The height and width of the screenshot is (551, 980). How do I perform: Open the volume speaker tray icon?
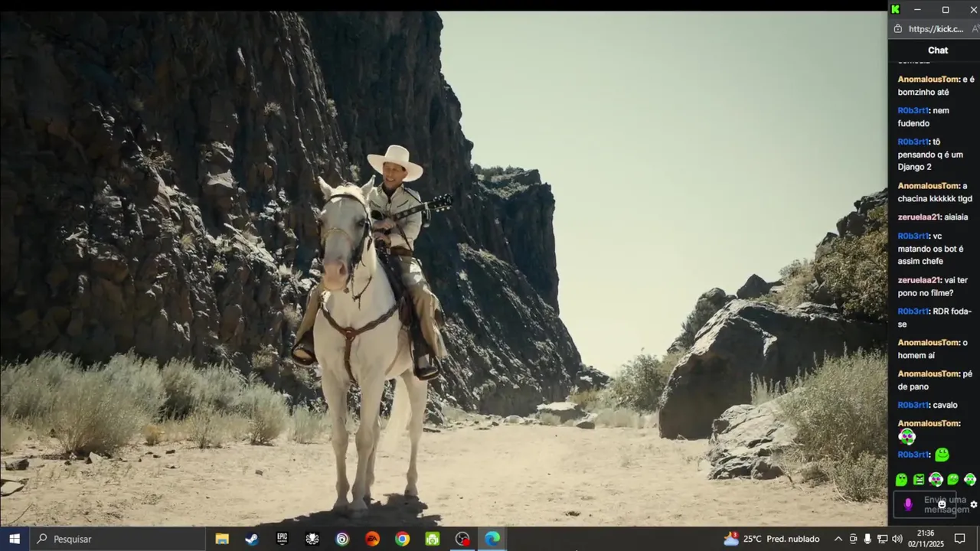[x=897, y=539]
